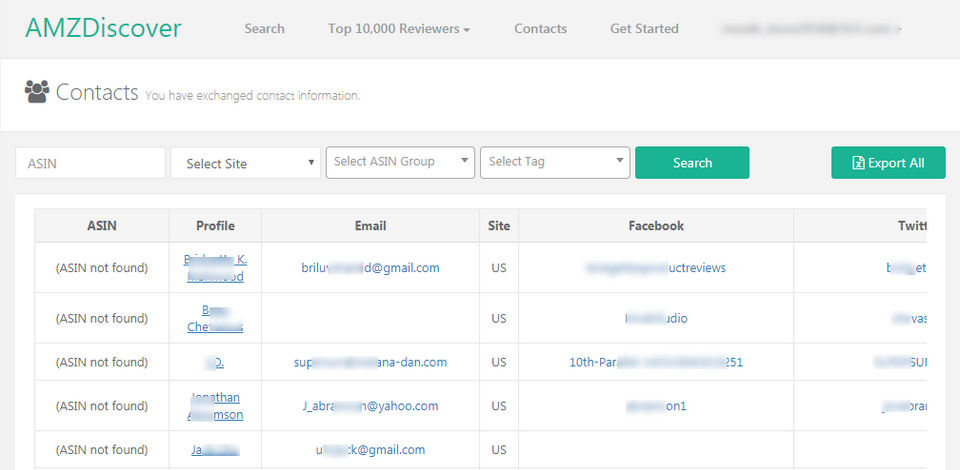Expand Top 10,000 Reviewers menu
Screen dimensions: 960x470
(399, 29)
